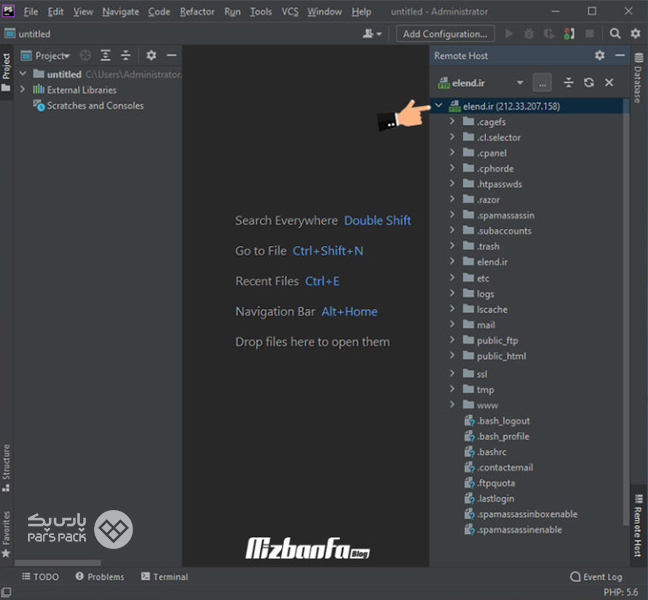Image resolution: width=648 pixels, height=600 pixels.
Task: Click the Run arrow icon
Action: 509,33
